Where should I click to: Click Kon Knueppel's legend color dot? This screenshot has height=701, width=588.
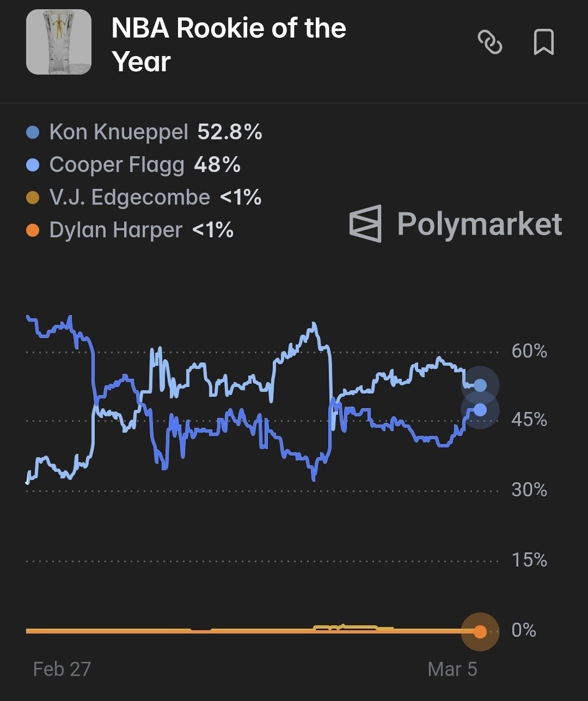pyautogui.click(x=33, y=132)
